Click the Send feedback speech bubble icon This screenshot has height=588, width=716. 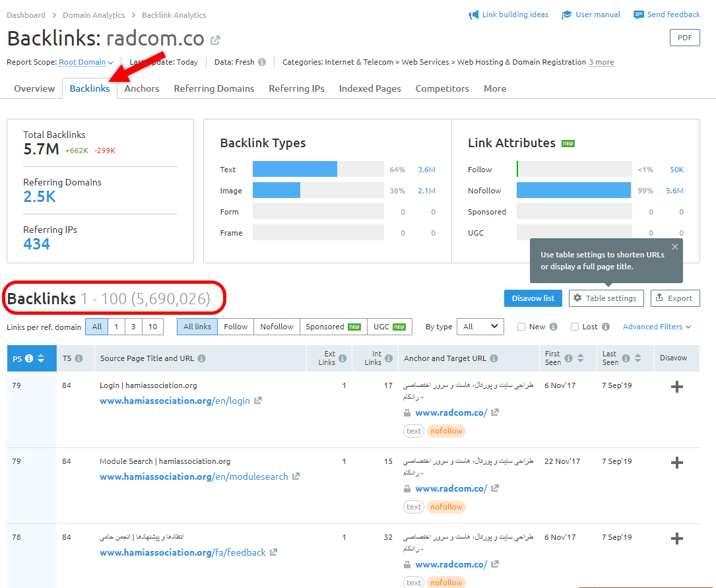click(x=637, y=15)
